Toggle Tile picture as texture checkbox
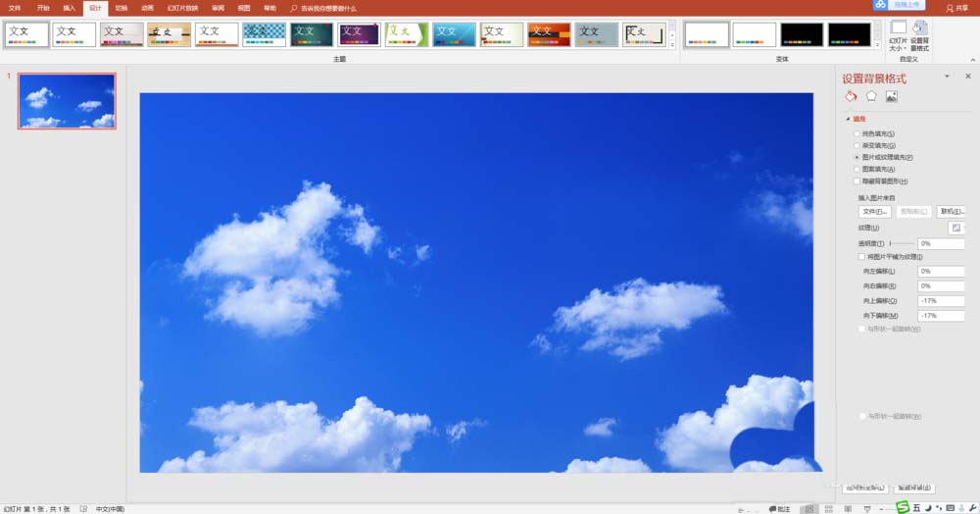Image resolution: width=980 pixels, height=514 pixels. [x=861, y=257]
